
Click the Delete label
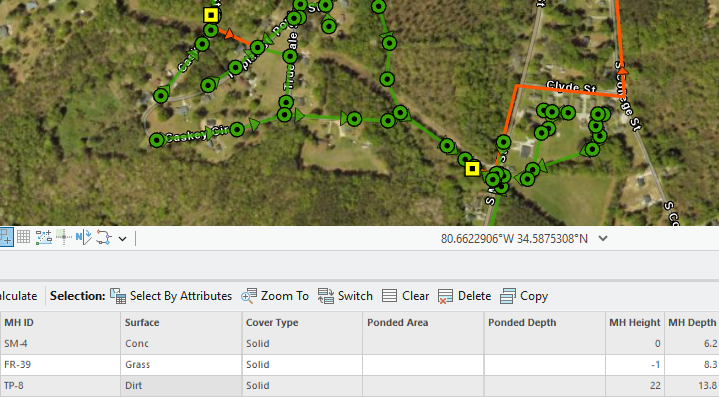coord(474,296)
